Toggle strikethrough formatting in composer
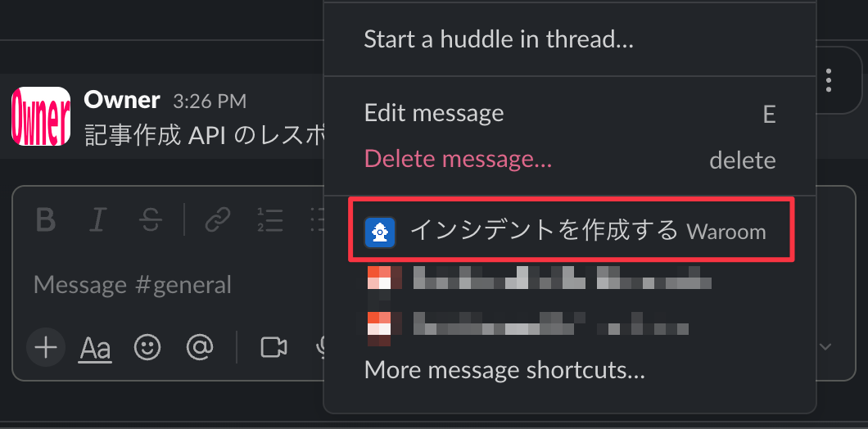Viewport: 868px width, 429px height. click(x=150, y=220)
